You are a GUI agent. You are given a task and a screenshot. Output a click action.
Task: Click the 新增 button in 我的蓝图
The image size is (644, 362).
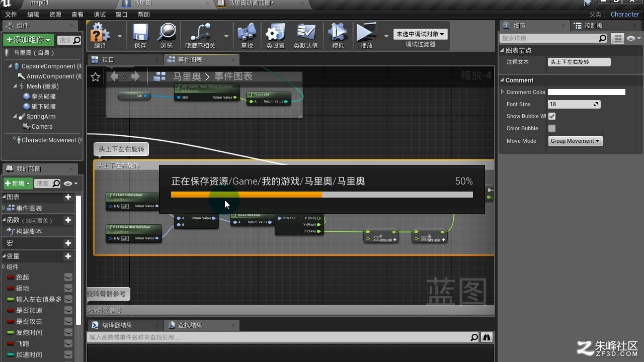click(18, 184)
